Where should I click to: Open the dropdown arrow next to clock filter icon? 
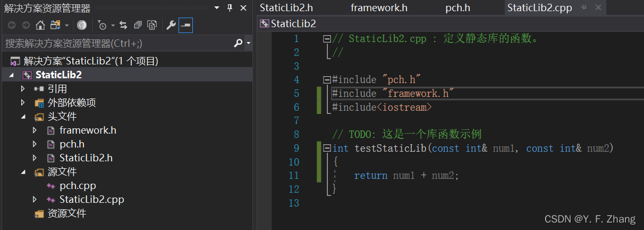113,26
